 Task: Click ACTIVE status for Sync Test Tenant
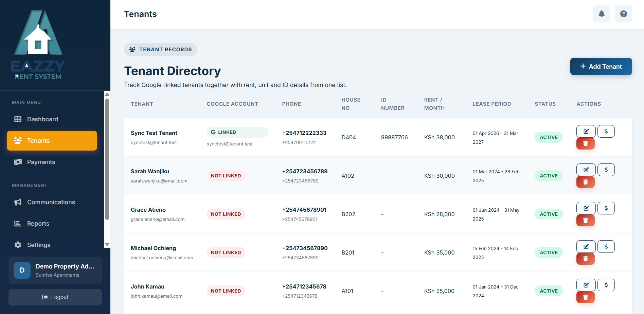[549, 137]
